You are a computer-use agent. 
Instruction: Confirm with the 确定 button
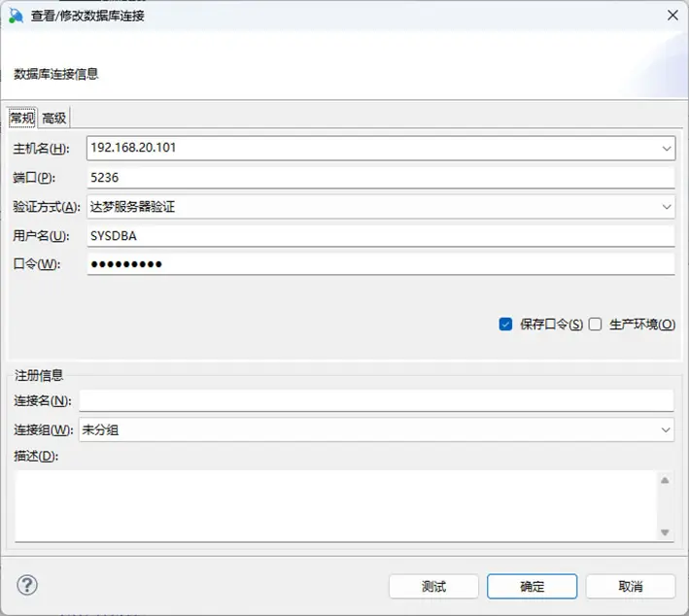click(533, 587)
